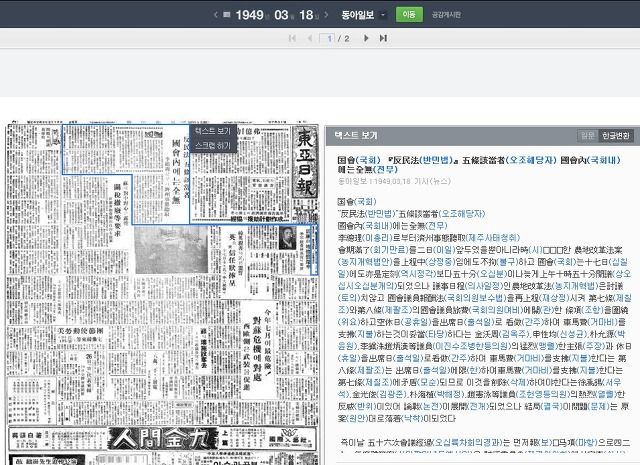Click the green 이동 button
640x465 pixels.
click(x=409, y=15)
